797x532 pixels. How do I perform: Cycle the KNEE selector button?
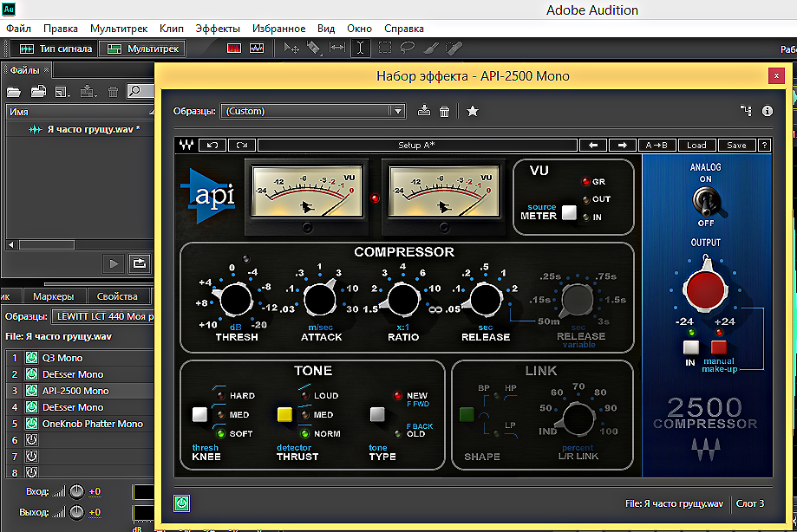click(199, 414)
